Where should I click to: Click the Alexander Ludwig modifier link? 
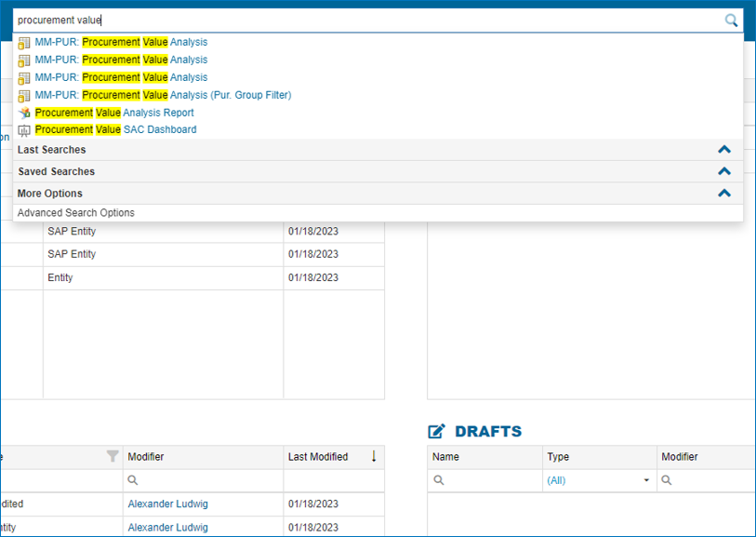point(167,503)
